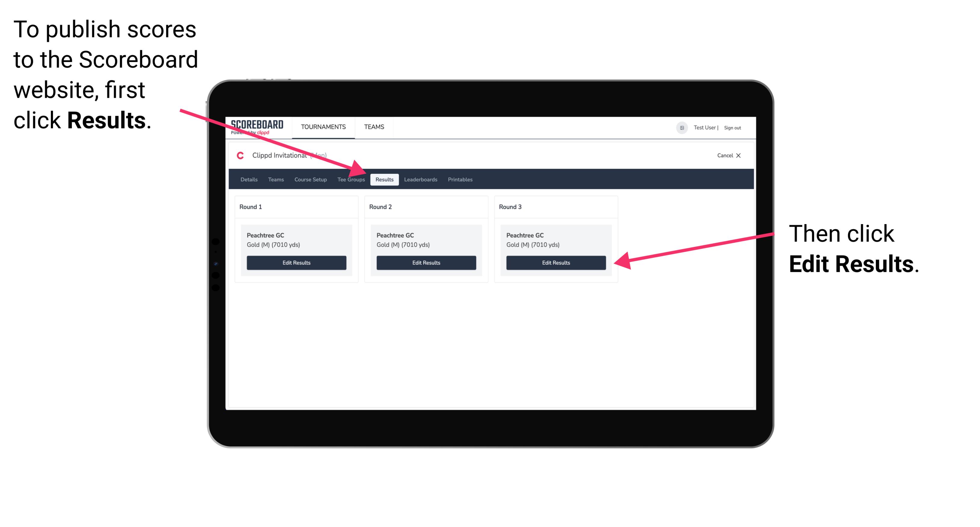
Task: Click the Printables tab icon
Action: [x=461, y=179]
